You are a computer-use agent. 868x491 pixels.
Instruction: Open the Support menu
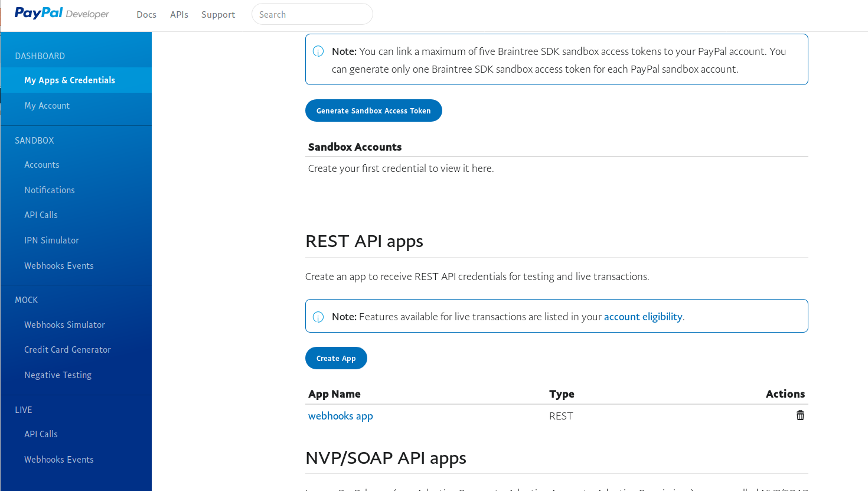pos(218,14)
